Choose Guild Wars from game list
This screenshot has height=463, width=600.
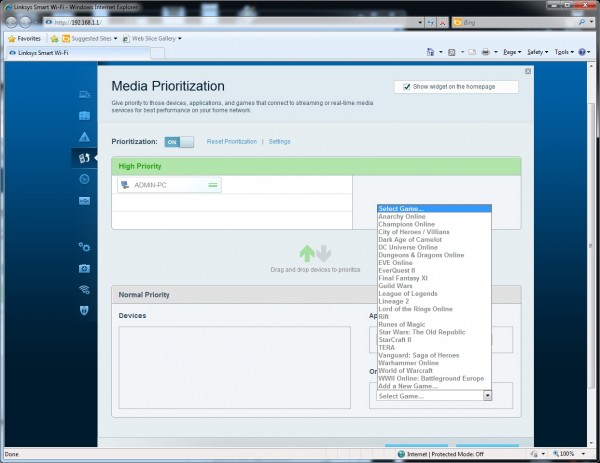point(434,286)
